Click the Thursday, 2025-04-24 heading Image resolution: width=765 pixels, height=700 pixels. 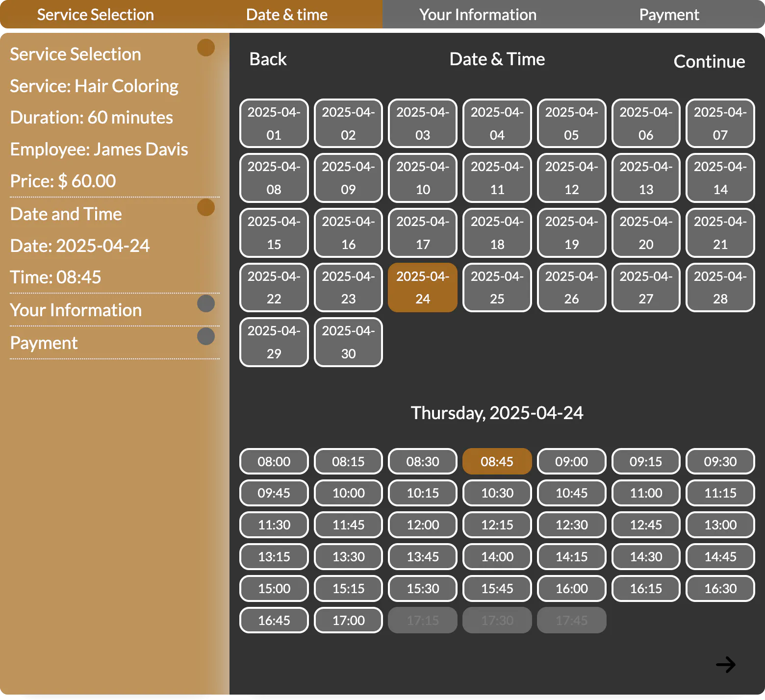[497, 413]
